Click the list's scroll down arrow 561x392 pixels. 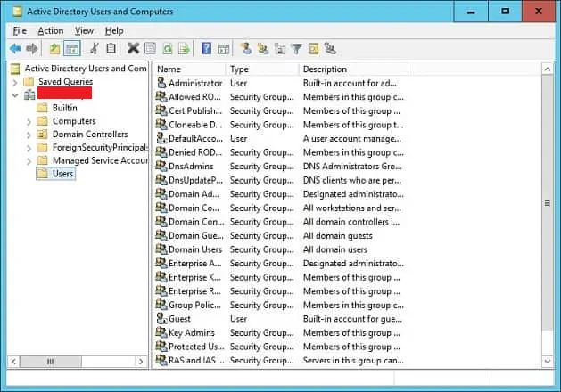click(x=547, y=362)
